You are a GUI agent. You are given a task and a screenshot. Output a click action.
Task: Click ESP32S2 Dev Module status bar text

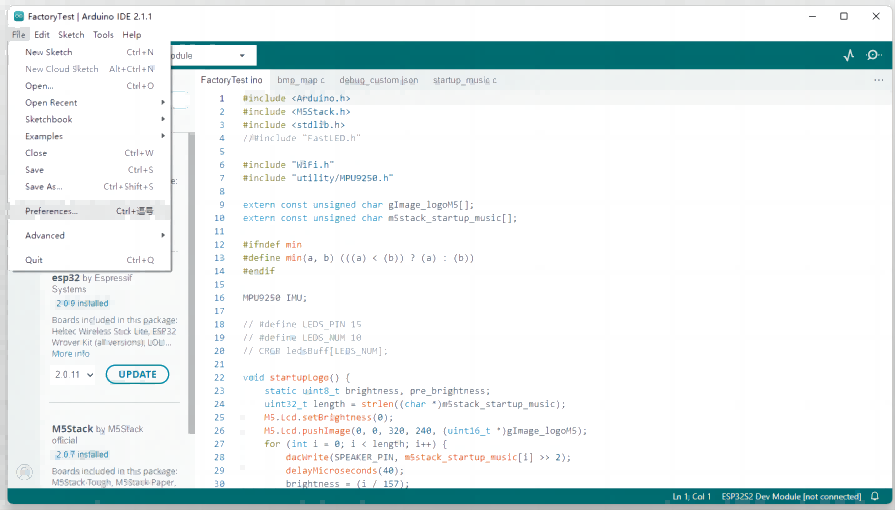(790, 497)
